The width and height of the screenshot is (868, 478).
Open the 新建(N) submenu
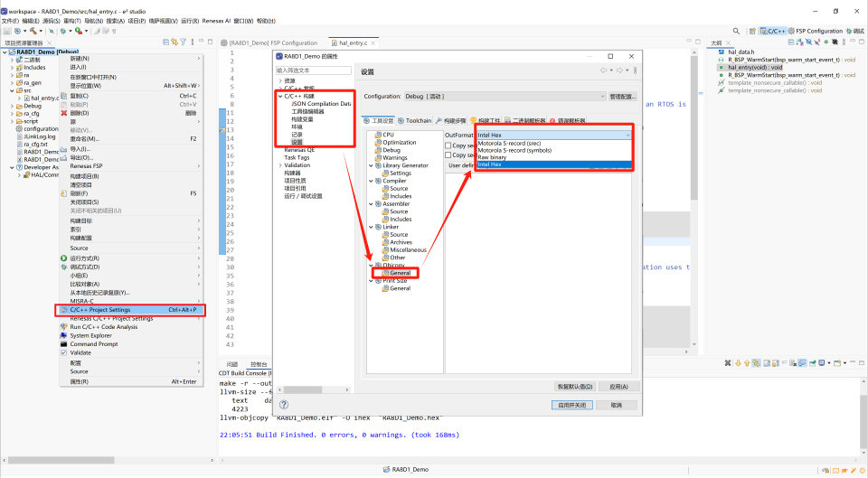(130, 59)
